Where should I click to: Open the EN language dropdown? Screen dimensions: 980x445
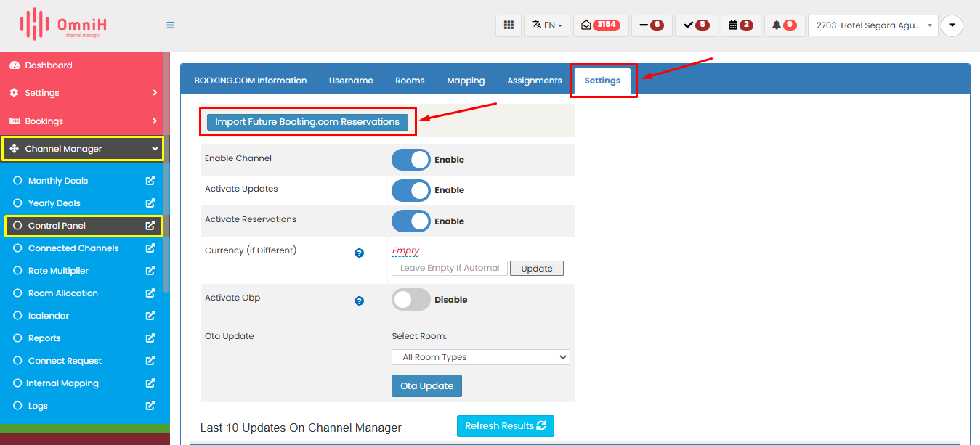pyautogui.click(x=547, y=25)
